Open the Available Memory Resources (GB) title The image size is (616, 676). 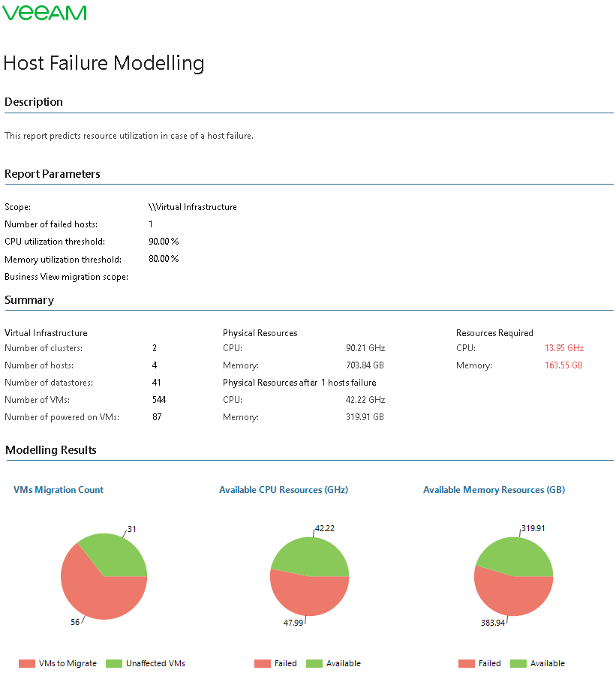click(x=494, y=490)
